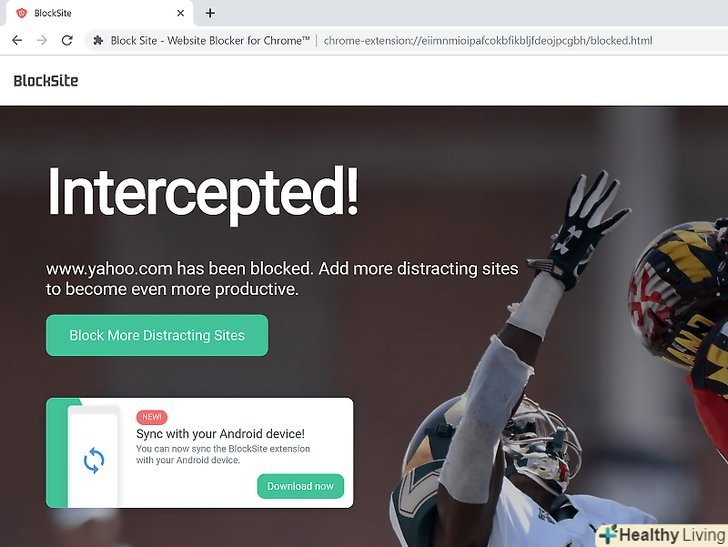Reload the blocked page
The width and height of the screenshot is (728, 547).
67,40
